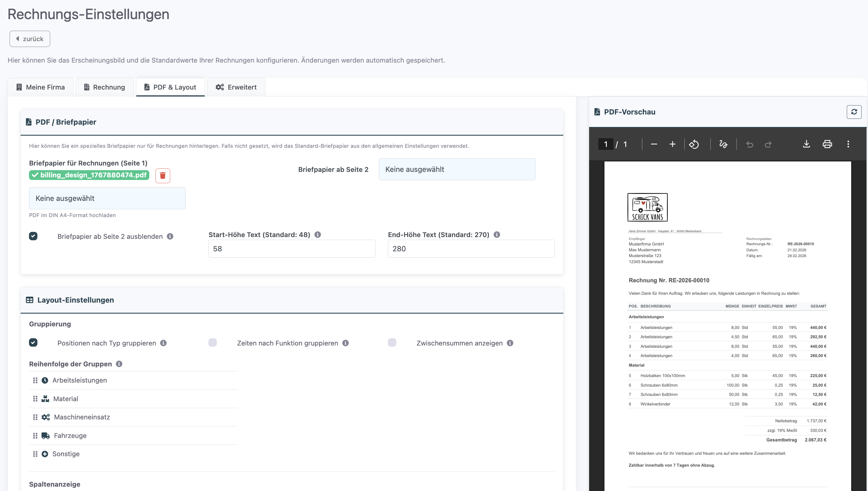The width and height of the screenshot is (868, 491).
Task: Uncheck Briefpapier ab Seite 2 ausblenden
Action: [33, 236]
